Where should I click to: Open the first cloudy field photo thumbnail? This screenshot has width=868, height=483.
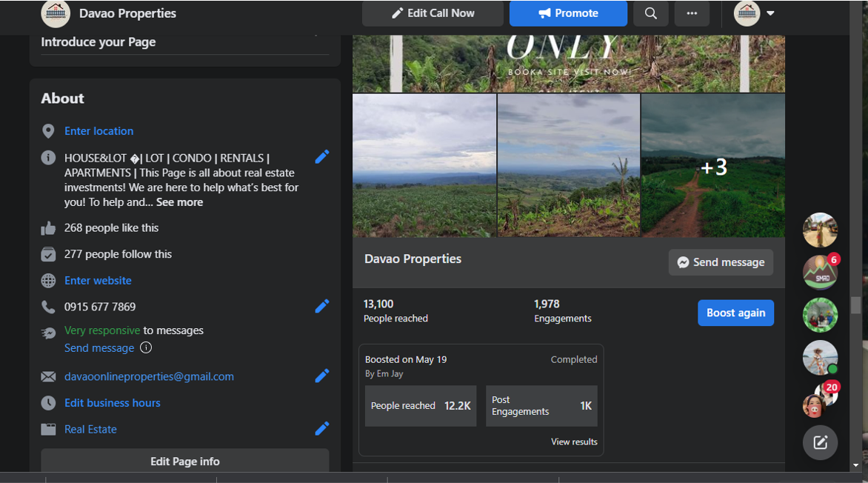[424, 166]
